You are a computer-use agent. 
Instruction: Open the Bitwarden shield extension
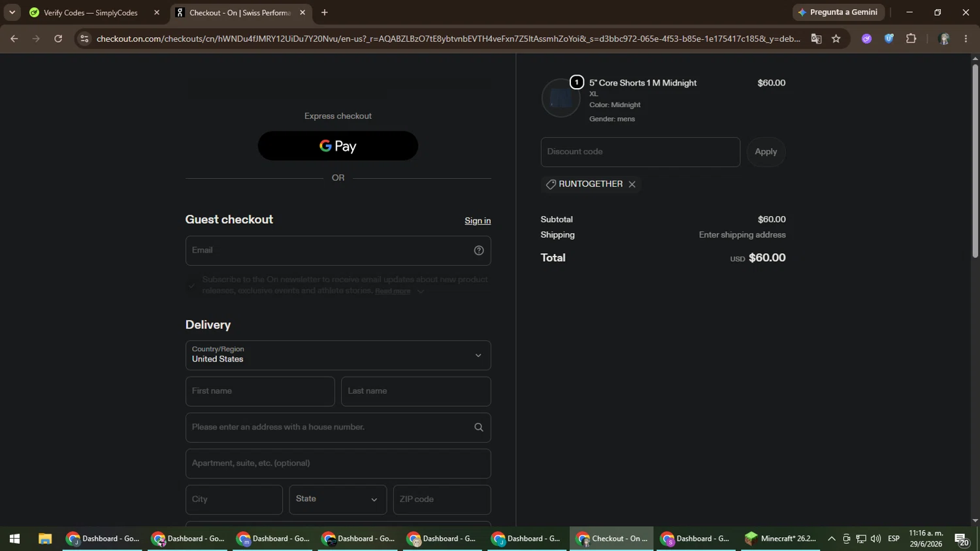tap(889, 39)
